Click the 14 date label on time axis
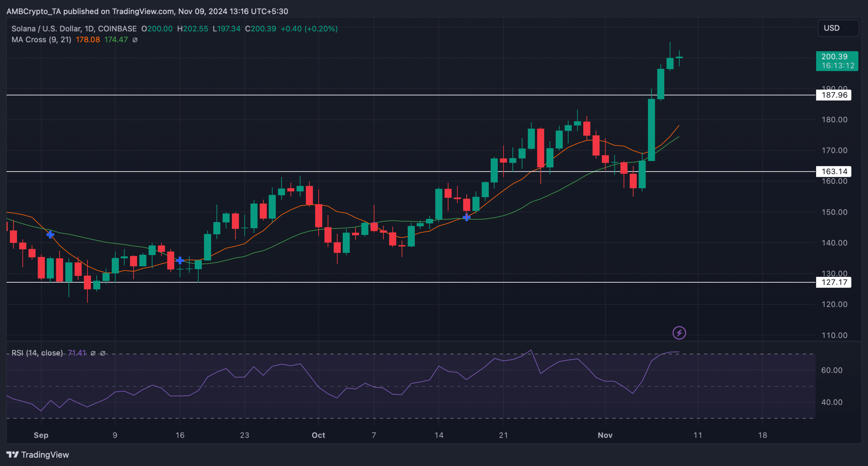This screenshot has width=868, height=466. (x=439, y=435)
